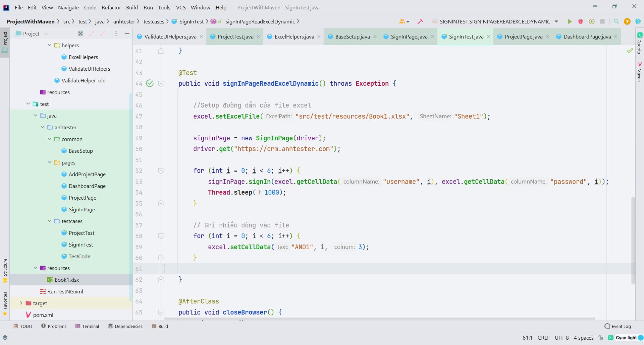Fold the for loop at line 58
Screen dimensions: 644x345
(x=161, y=236)
